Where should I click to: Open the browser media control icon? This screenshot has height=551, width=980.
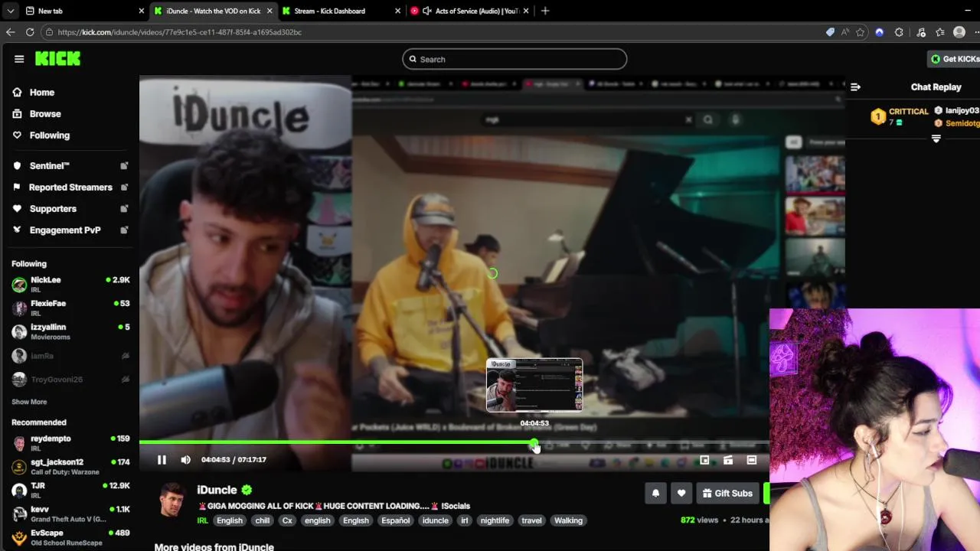coord(920,32)
